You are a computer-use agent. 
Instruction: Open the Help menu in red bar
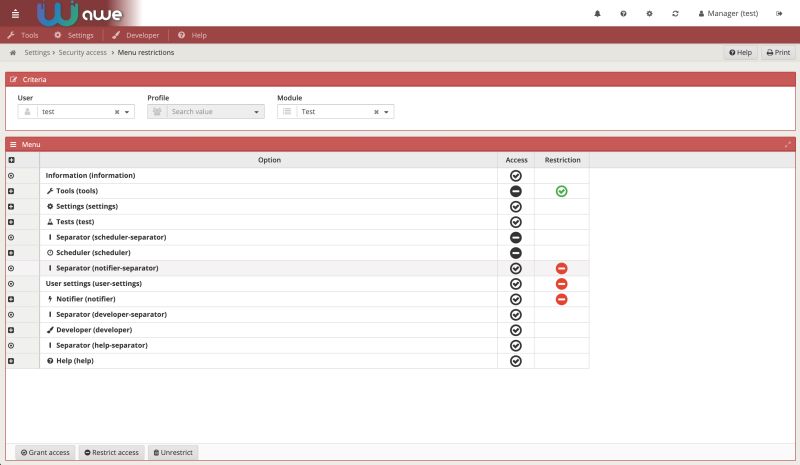pos(192,35)
